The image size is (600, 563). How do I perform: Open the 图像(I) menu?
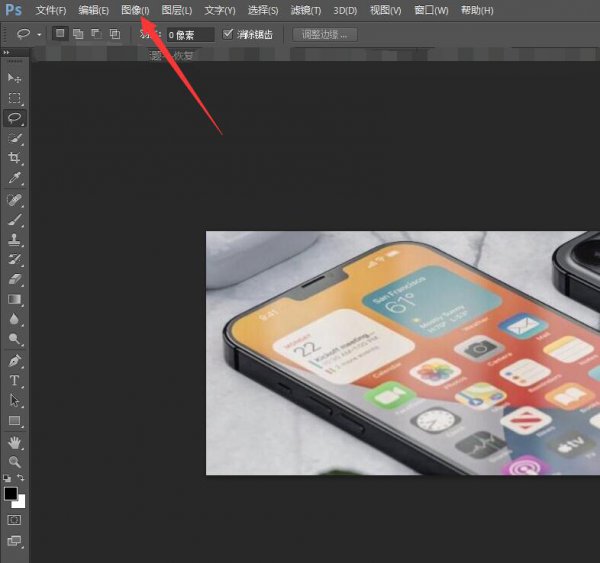(x=135, y=10)
